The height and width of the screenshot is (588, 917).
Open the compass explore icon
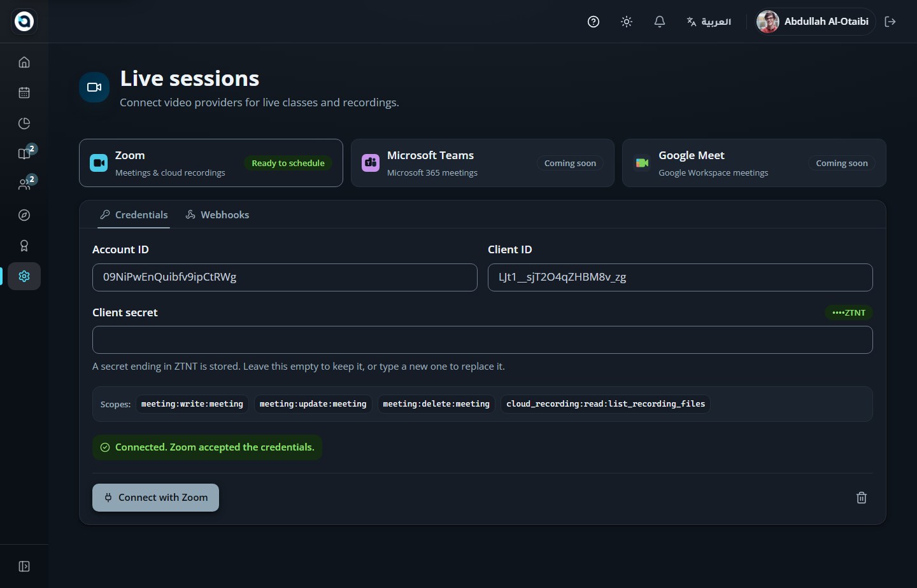(x=24, y=215)
